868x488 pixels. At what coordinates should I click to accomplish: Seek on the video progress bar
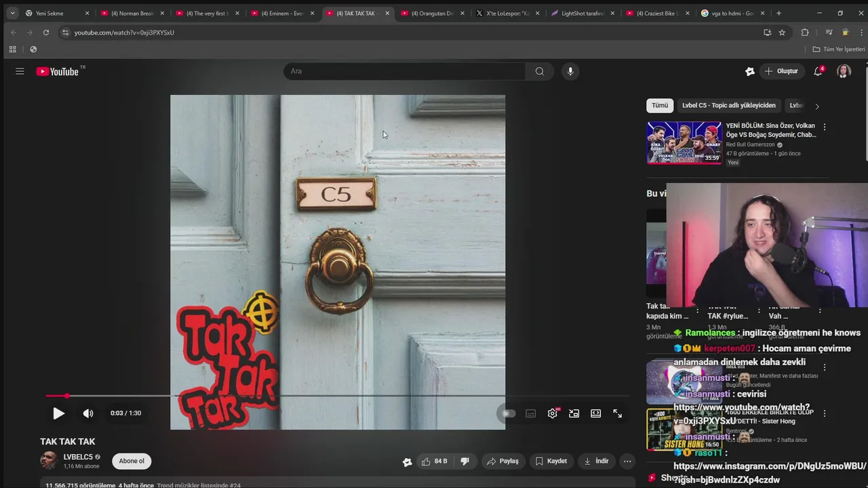tap(338, 396)
